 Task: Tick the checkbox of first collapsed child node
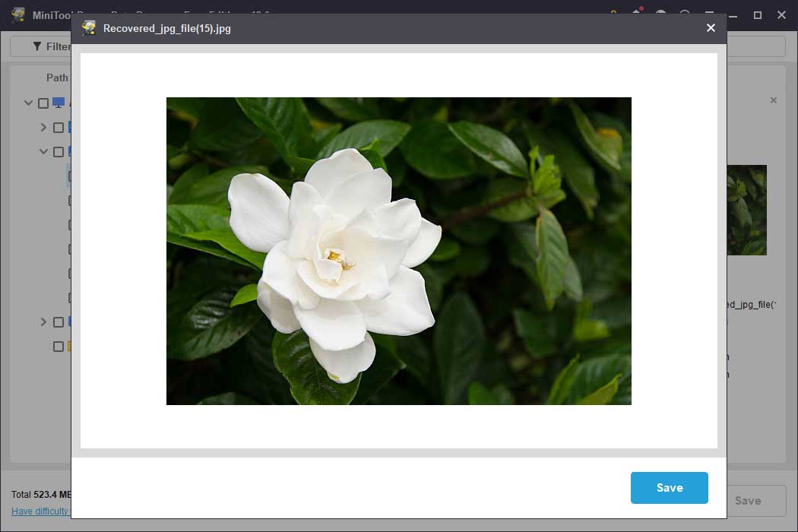pos(59,128)
